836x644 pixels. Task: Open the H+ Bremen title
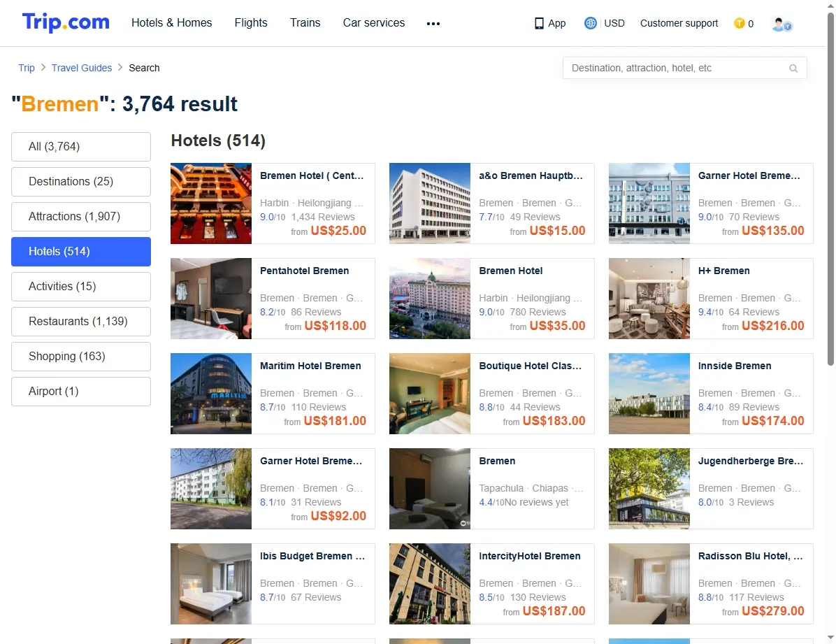coord(723,271)
